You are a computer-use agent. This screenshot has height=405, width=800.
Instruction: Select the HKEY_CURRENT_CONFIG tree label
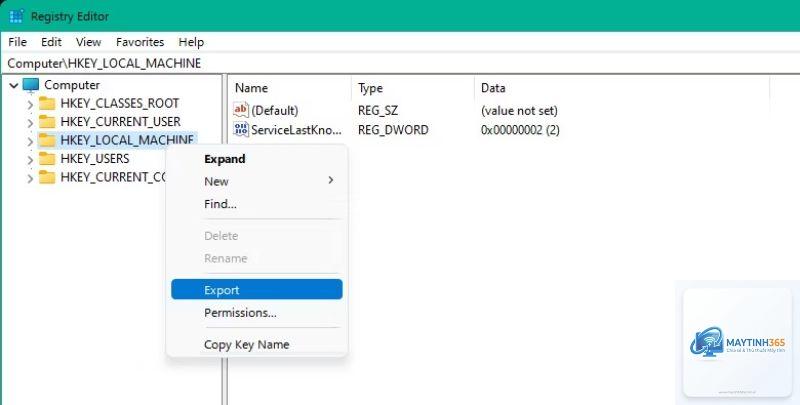pos(113,177)
